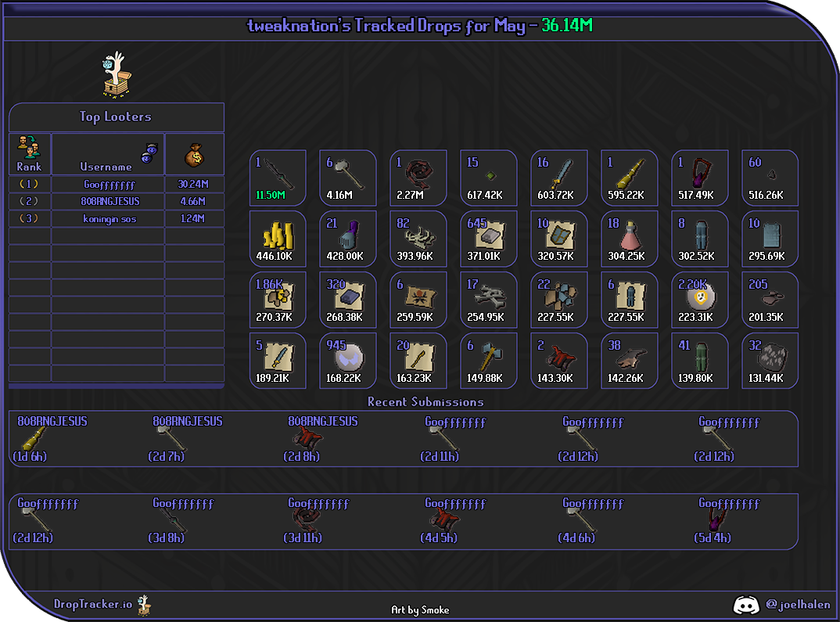This screenshot has height=622, width=840.
Task: Click the 'Top Looters' heading
Action: (x=115, y=117)
